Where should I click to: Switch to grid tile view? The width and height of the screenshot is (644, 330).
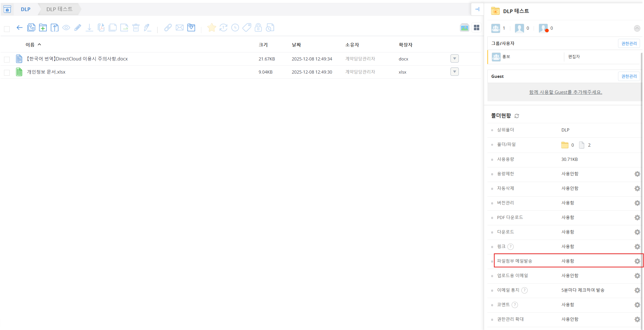[x=476, y=28]
